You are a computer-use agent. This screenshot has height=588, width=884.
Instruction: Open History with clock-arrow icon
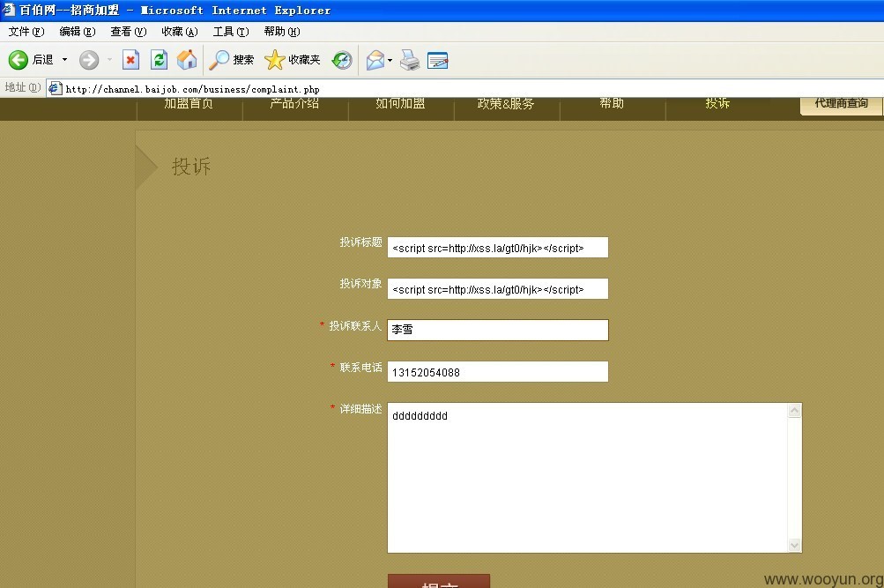pos(342,60)
